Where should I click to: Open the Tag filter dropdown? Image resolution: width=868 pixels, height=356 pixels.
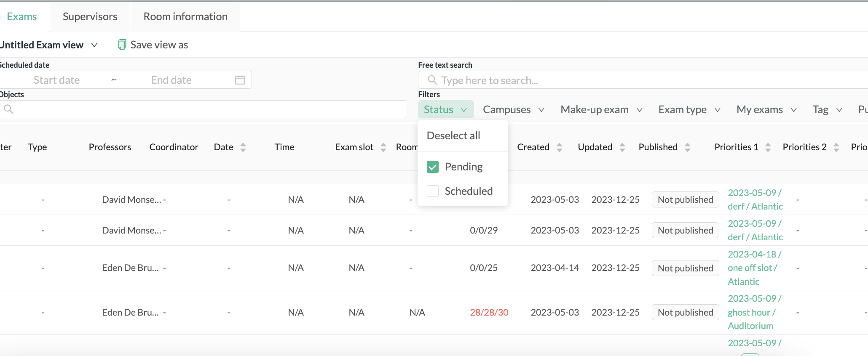coord(827,109)
